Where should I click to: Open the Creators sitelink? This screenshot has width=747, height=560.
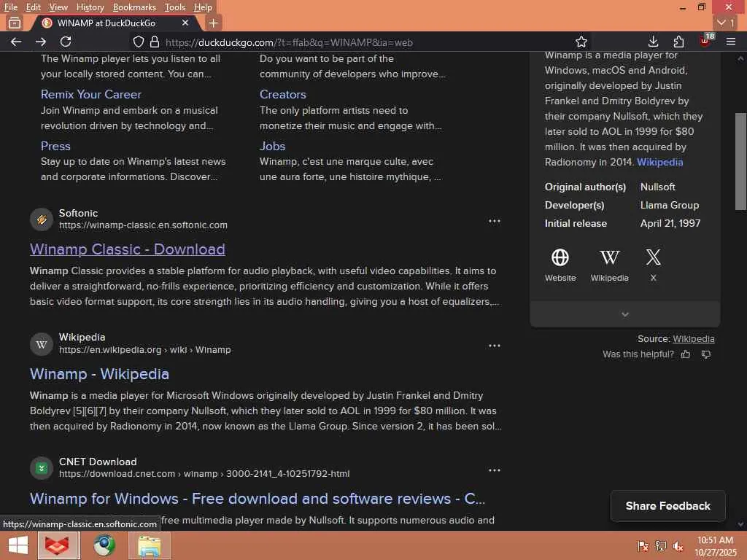[283, 94]
